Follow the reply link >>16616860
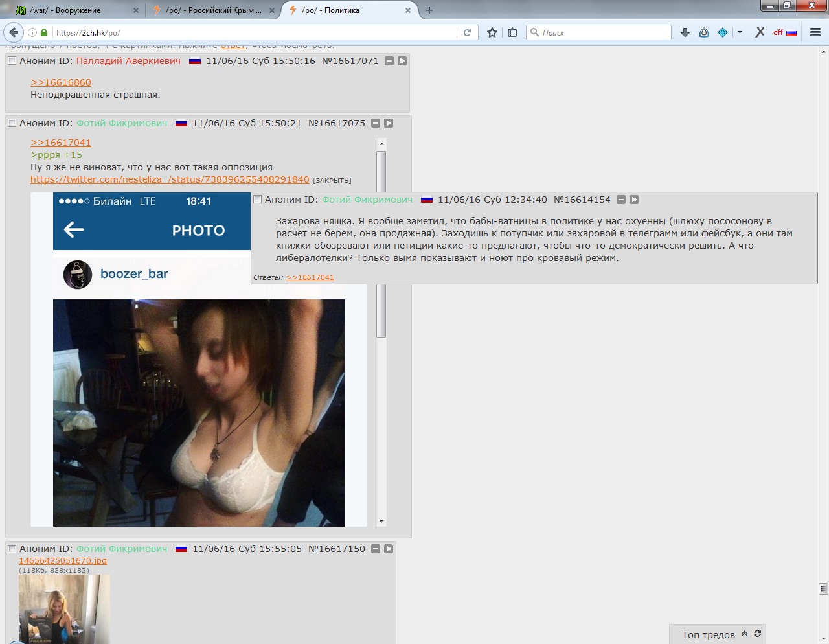This screenshot has height=644, width=829. (61, 82)
